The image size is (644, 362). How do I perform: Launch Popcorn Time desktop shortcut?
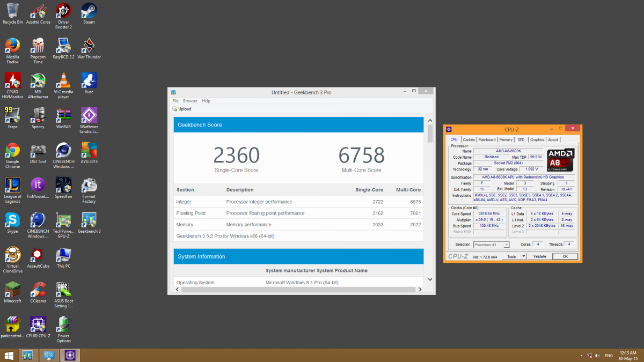(x=38, y=51)
